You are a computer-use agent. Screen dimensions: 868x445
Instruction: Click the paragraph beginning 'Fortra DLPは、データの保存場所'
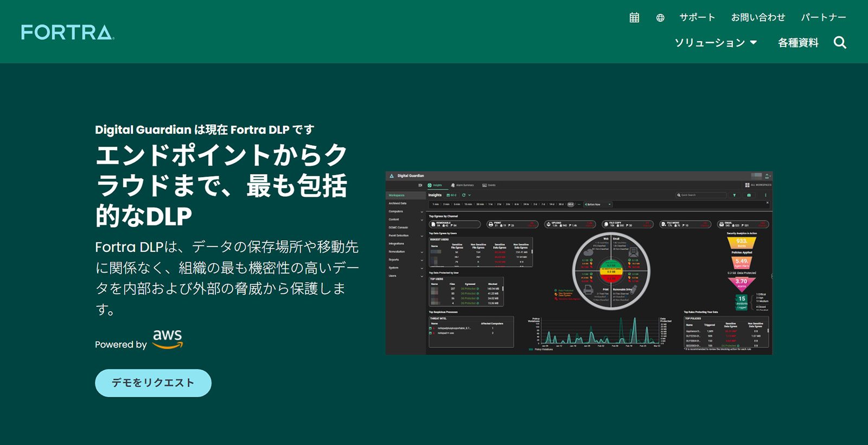pos(227,278)
